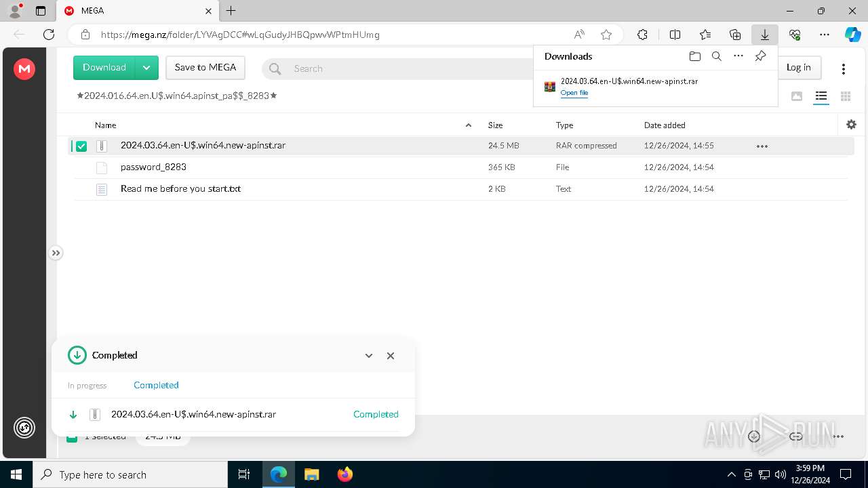Open Favorites list icon
This screenshot has width=868, height=488.
(x=705, y=35)
